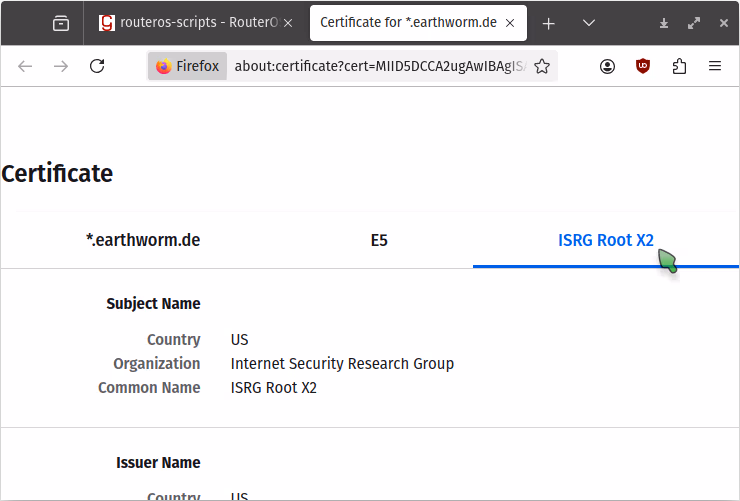Close the Certificate for *.earthworm.de tab
Screen dimensions: 740x501
[x=512, y=23]
